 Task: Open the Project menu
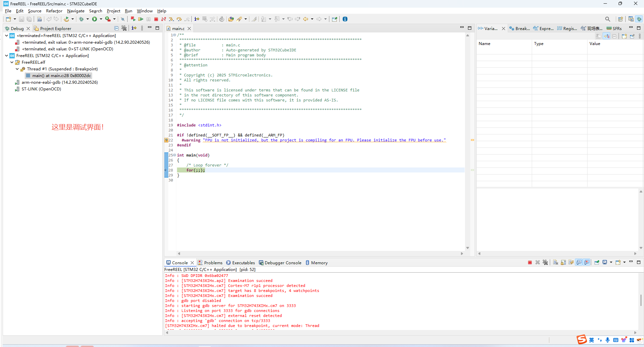coord(113,11)
